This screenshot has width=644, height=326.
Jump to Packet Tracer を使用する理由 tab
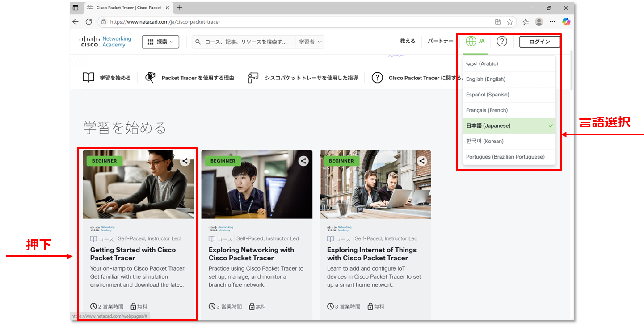190,78
